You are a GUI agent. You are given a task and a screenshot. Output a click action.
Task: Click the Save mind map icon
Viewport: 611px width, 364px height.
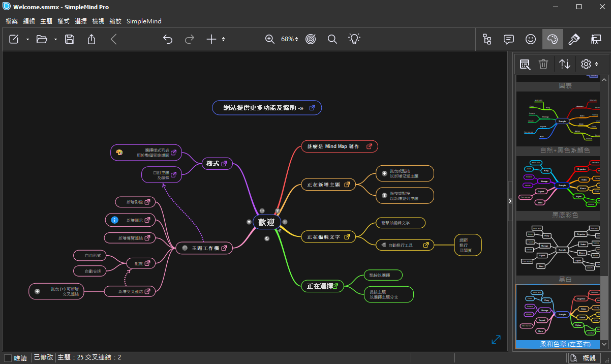[x=70, y=39]
